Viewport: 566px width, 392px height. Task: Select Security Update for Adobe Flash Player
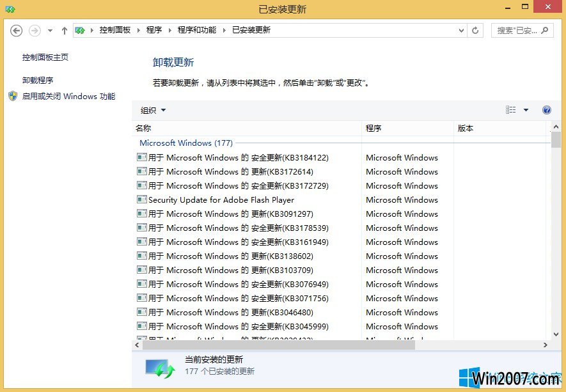216,200
